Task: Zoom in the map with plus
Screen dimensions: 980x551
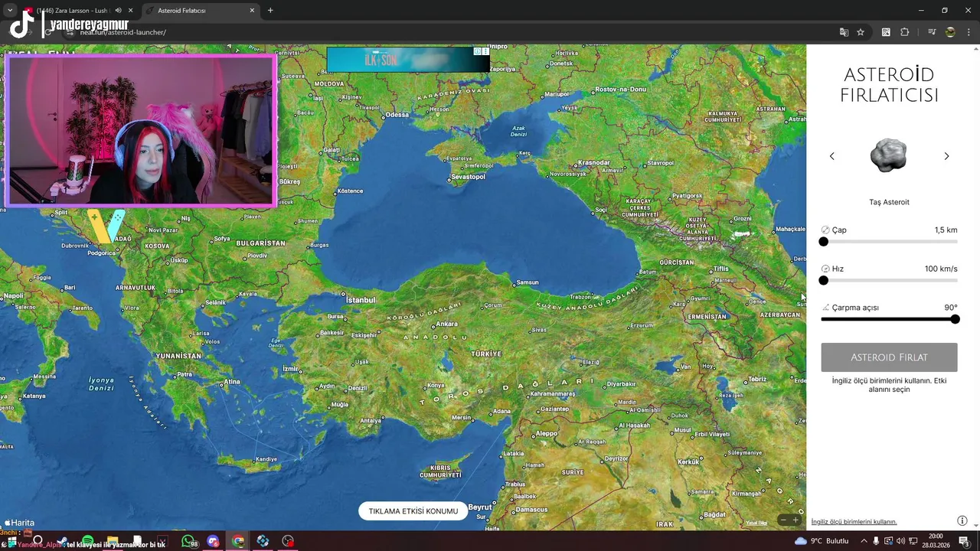Action: pos(795,520)
